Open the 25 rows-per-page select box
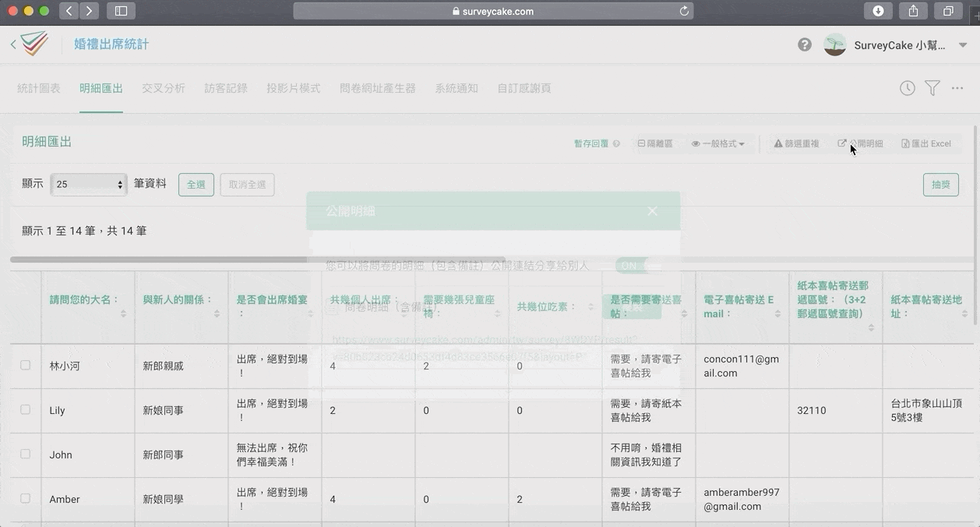The height and width of the screenshot is (527, 980). pyautogui.click(x=89, y=185)
